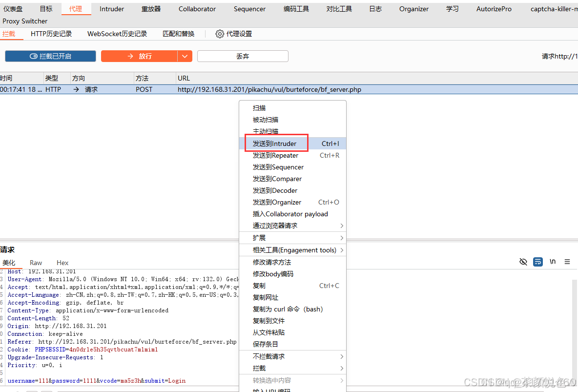Choose 发送到Decoder in the context menu
The width and height of the screenshot is (578, 392).
(x=293, y=191)
